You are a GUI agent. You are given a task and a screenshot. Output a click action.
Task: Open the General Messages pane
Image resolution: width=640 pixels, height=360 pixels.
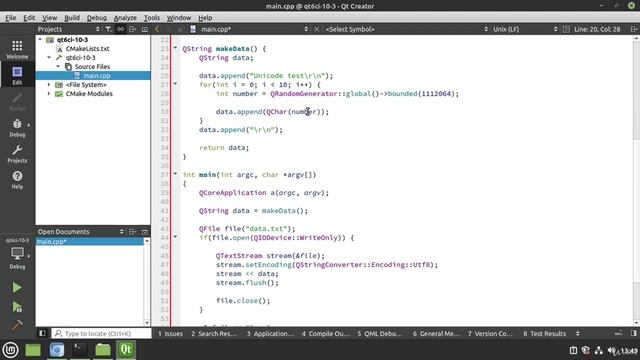click(436, 333)
